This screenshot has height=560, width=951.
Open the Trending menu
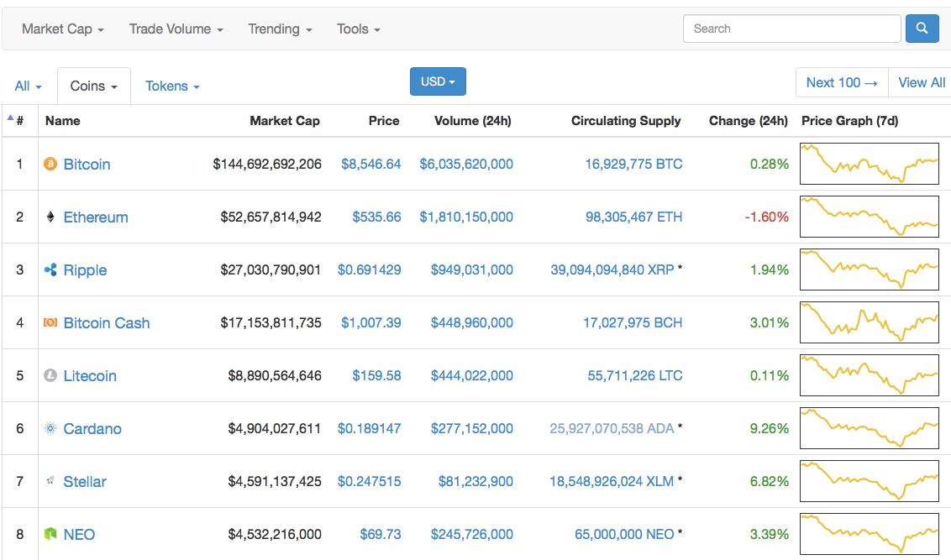click(280, 29)
